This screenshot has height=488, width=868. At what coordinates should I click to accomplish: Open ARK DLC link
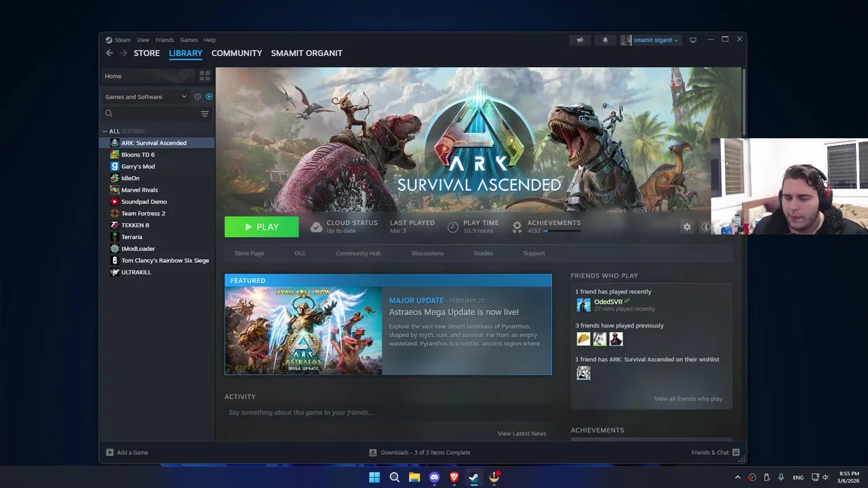pyautogui.click(x=300, y=253)
